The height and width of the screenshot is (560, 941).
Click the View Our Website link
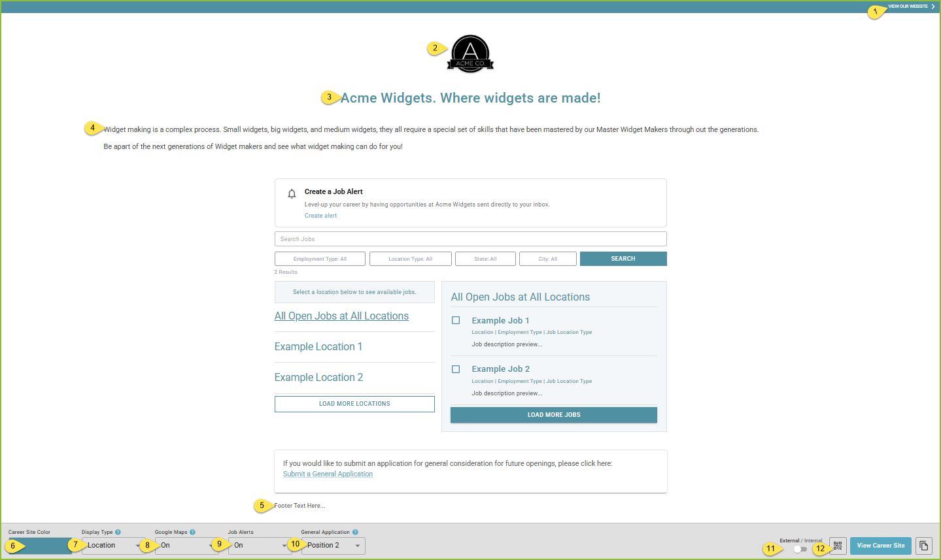pos(908,7)
